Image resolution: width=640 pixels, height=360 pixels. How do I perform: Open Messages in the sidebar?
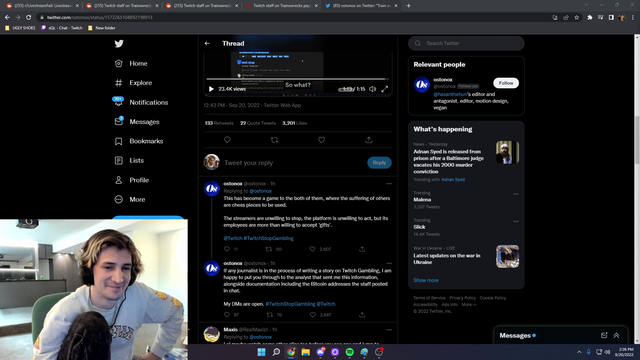pos(137,122)
